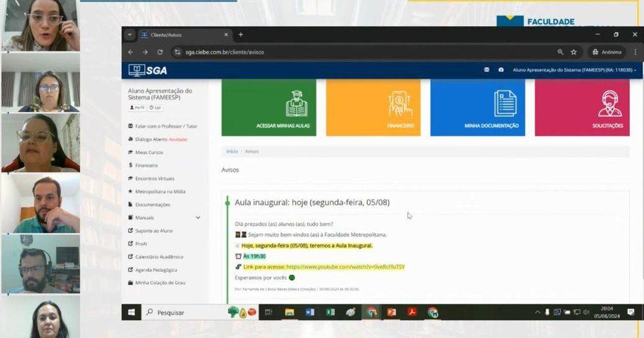The image size is (644, 338).
Task: Open the browser three-dot menu
Action: click(x=635, y=52)
